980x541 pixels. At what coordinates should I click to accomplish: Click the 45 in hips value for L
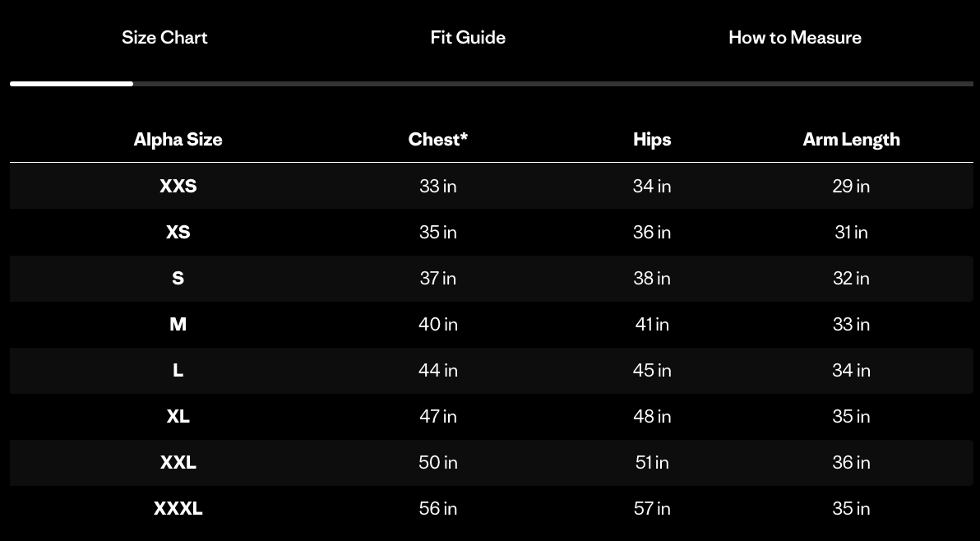[x=652, y=370]
